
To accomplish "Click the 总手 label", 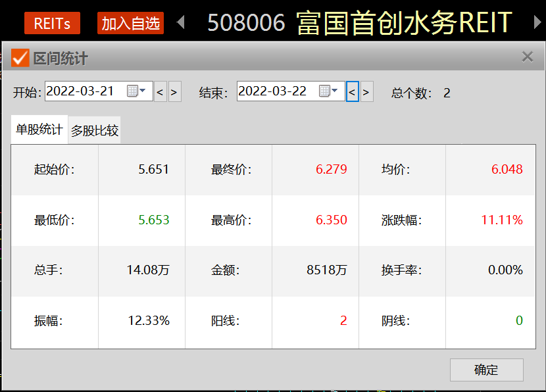I will [49, 270].
